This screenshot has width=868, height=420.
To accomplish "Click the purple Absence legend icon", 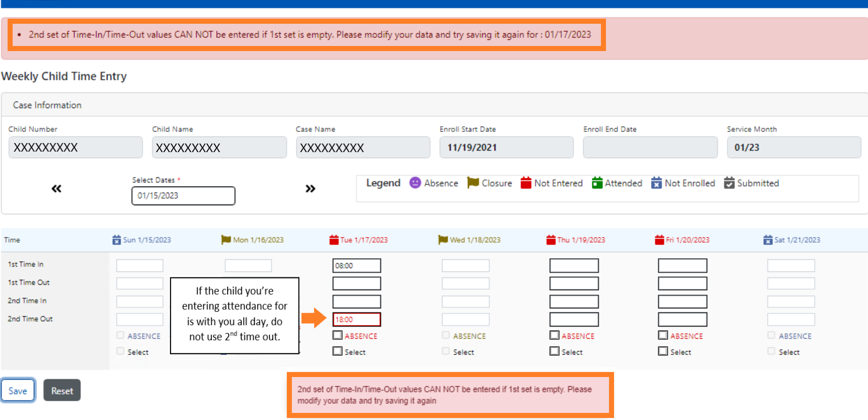I will click(415, 183).
